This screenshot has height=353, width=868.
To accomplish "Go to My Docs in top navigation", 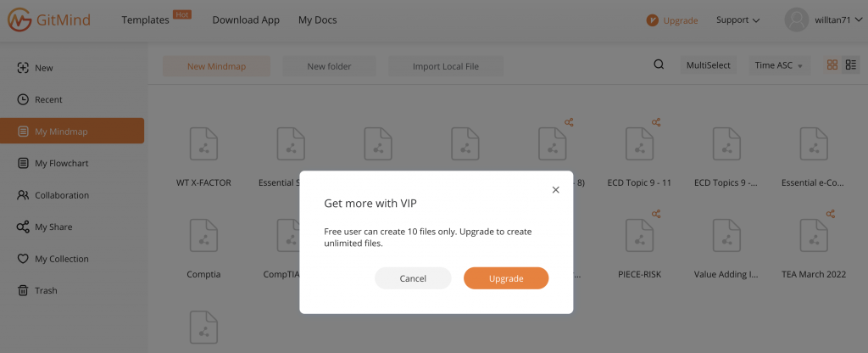I will pyautogui.click(x=317, y=20).
